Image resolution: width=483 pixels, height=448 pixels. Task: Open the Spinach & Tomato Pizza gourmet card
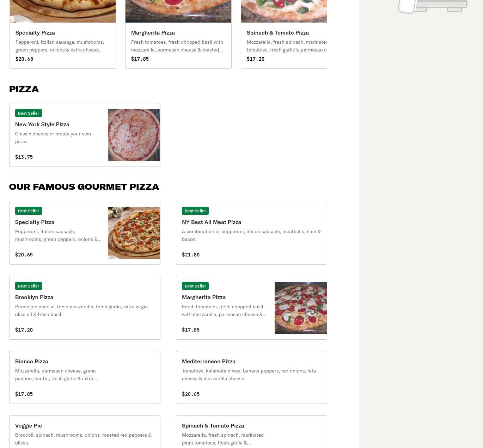coord(251,432)
